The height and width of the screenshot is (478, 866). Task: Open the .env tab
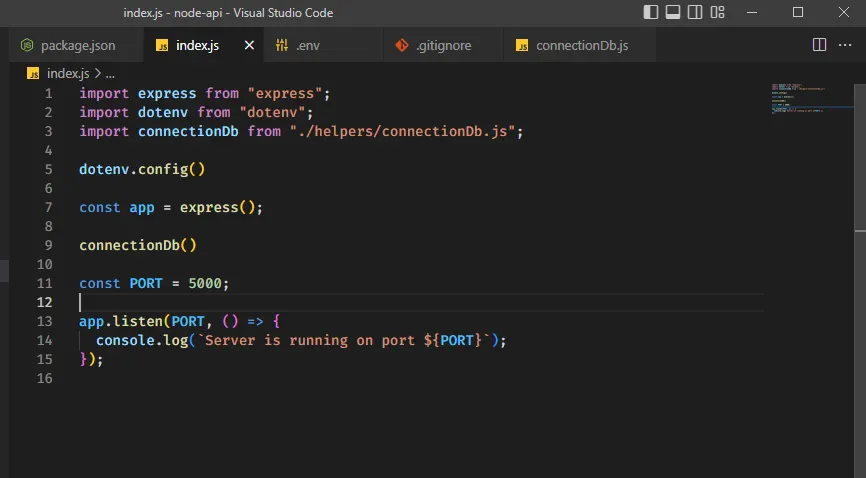(323, 45)
